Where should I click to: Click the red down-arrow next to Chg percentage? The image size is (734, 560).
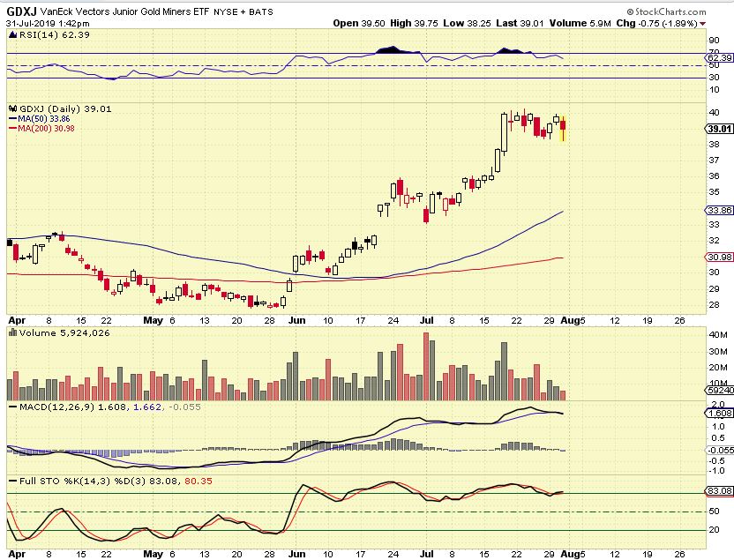pos(703,24)
